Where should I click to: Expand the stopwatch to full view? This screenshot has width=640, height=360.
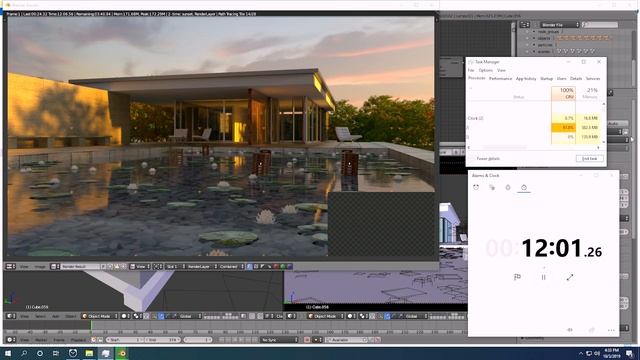[570, 277]
